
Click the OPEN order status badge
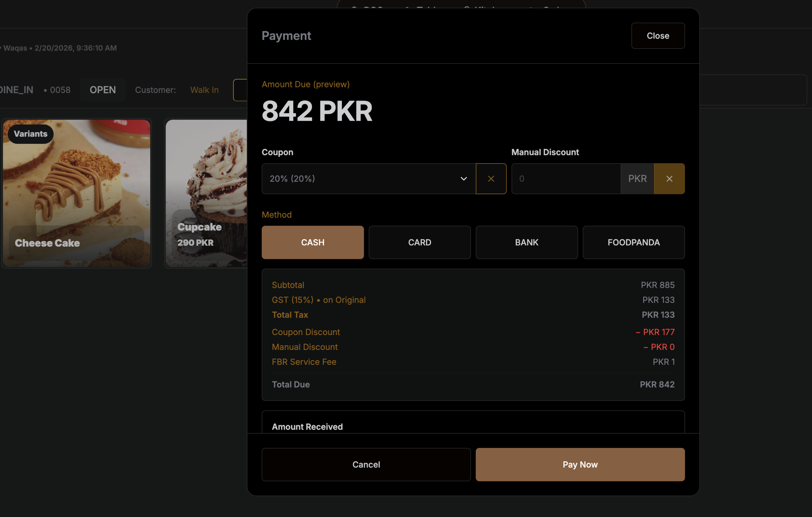(102, 90)
